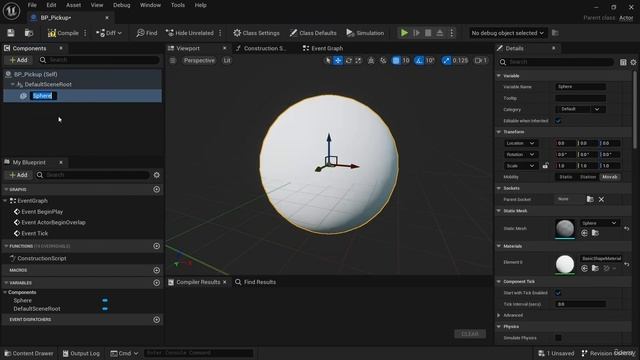Add a new event dispatcher with plus icon
This screenshot has width=640, height=360.
click(x=156, y=320)
